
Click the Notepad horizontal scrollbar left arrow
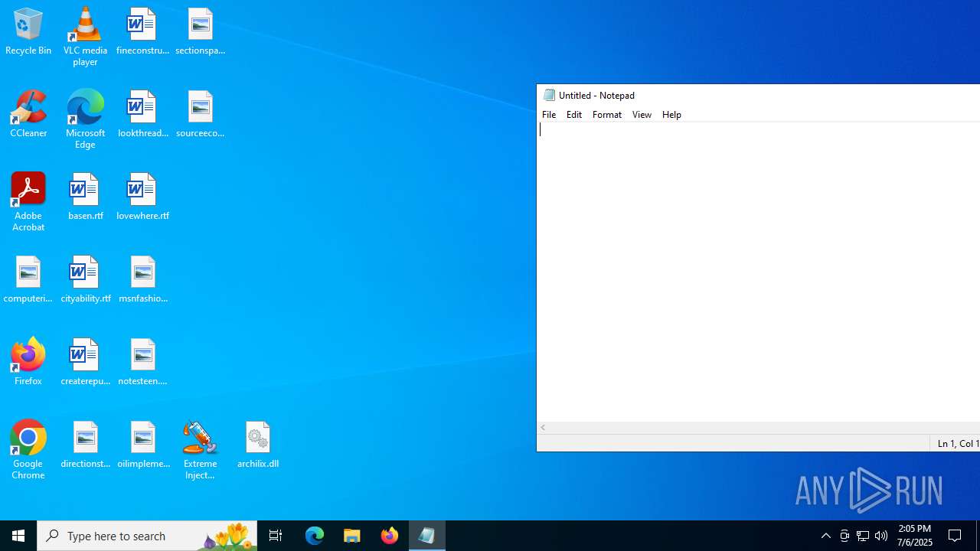pyautogui.click(x=543, y=428)
